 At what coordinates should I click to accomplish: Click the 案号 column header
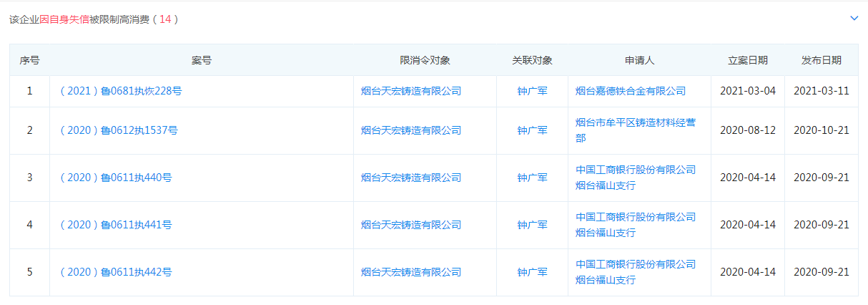(x=201, y=60)
